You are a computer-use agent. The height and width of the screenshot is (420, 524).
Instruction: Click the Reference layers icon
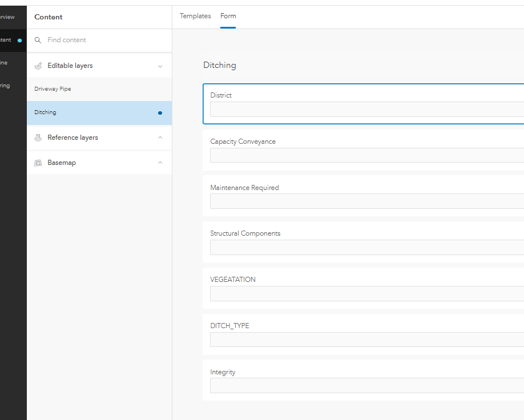pos(38,138)
